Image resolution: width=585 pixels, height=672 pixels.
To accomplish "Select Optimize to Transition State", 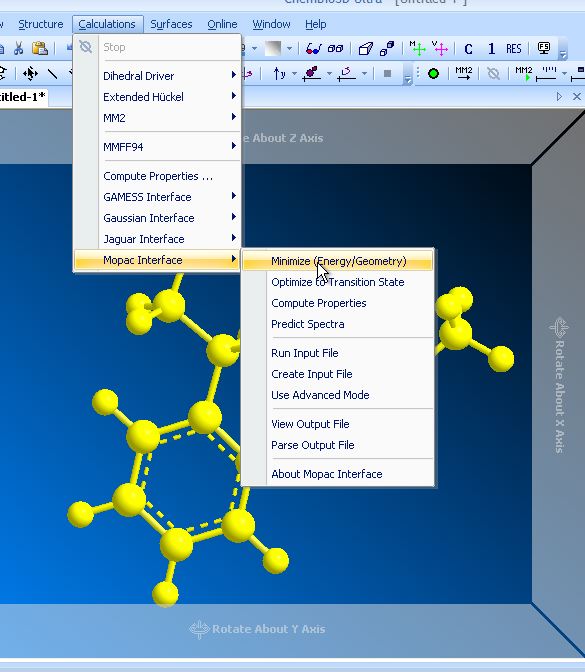I will [338, 282].
